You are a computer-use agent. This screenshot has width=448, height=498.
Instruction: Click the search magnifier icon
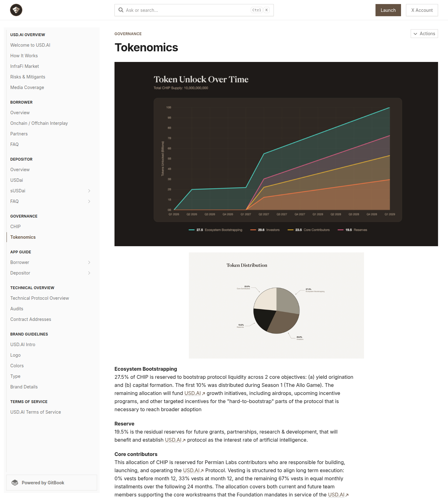(121, 10)
